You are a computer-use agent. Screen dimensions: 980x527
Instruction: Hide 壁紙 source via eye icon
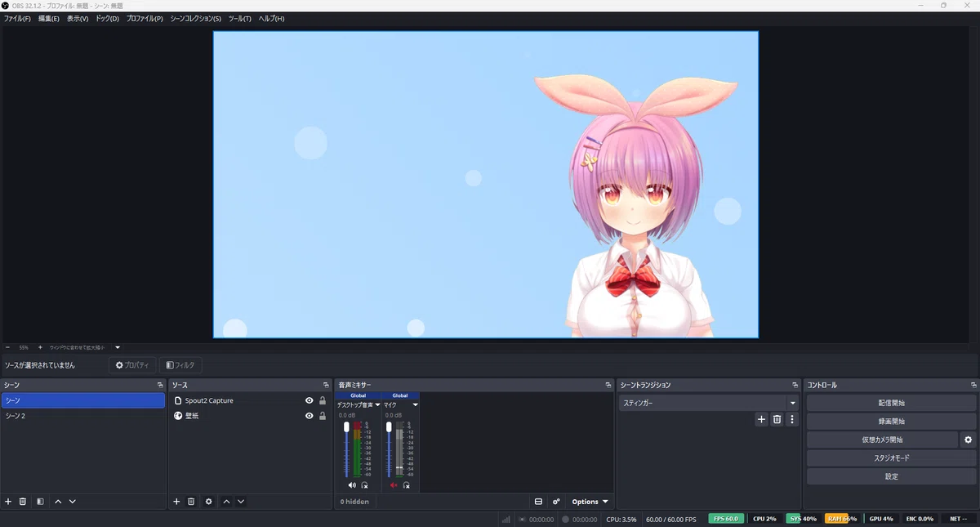(310, 416)
